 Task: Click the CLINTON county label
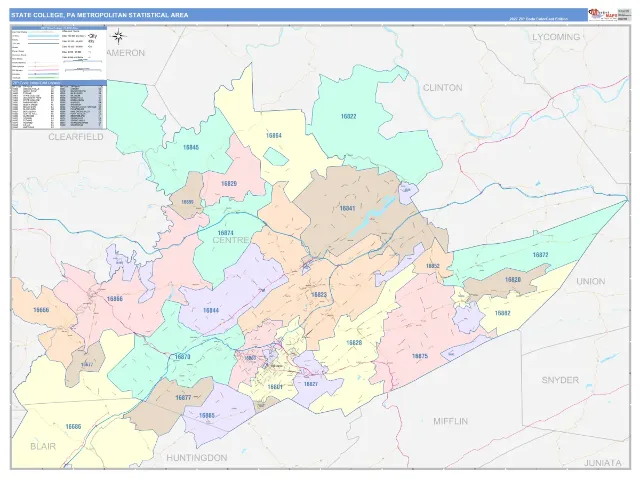click(x=442, y=88)
